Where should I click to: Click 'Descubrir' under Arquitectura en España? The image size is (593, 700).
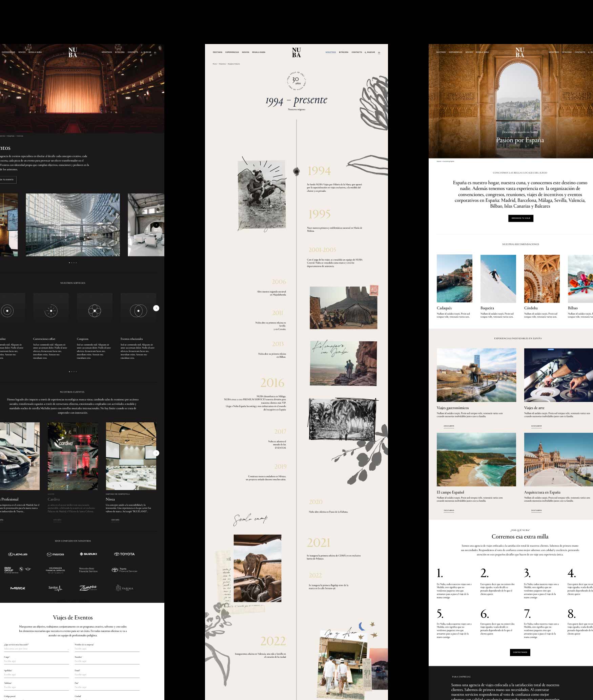pos(536,510)
